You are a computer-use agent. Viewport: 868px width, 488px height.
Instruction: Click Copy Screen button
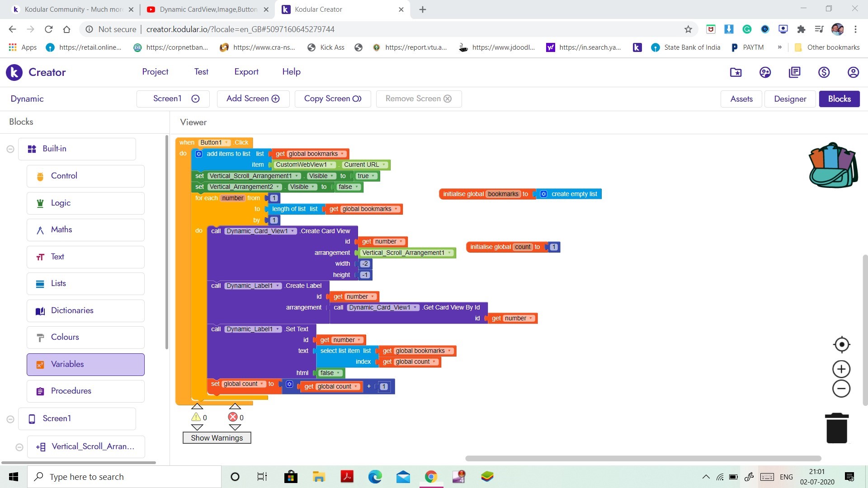[333, 99]
